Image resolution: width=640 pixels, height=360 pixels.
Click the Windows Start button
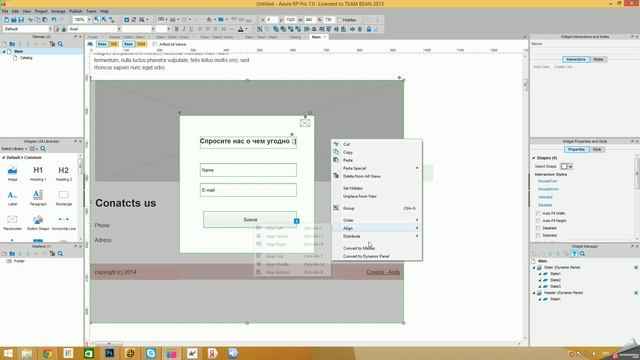click(8, 353)
